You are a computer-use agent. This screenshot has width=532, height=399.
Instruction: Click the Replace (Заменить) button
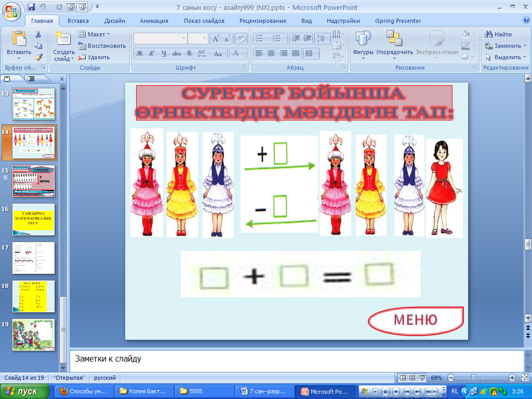pyautogui.click(x=506, y=46)
